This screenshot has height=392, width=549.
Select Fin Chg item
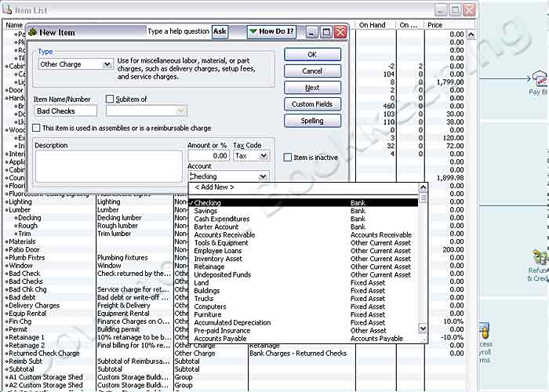click(20, 321)
